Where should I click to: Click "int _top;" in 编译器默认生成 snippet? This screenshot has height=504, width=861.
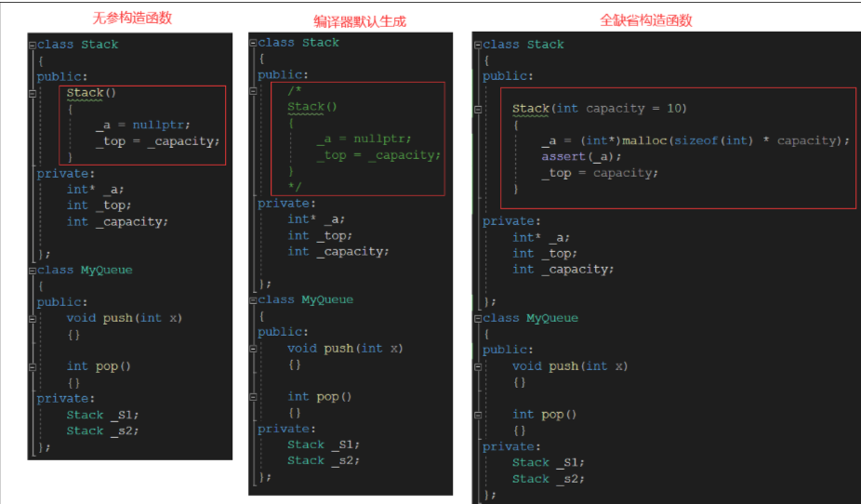320,235
